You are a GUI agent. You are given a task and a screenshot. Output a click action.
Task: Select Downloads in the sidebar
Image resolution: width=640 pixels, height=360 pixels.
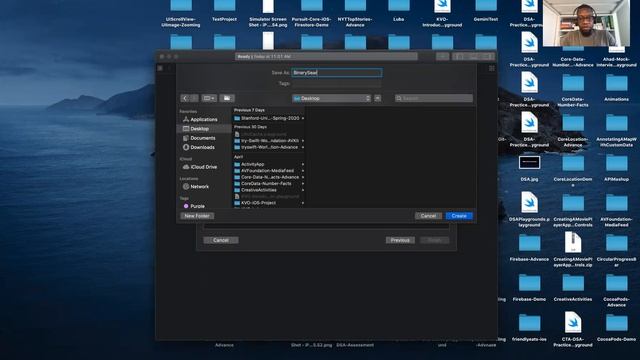click(x=204, y=147)
